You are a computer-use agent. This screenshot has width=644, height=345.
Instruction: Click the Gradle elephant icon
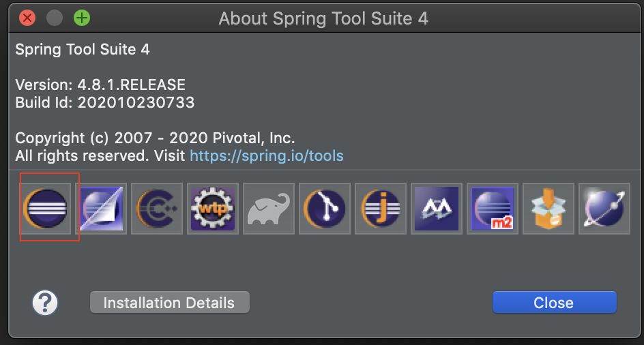pyautogui.click(x=269, y=208)
